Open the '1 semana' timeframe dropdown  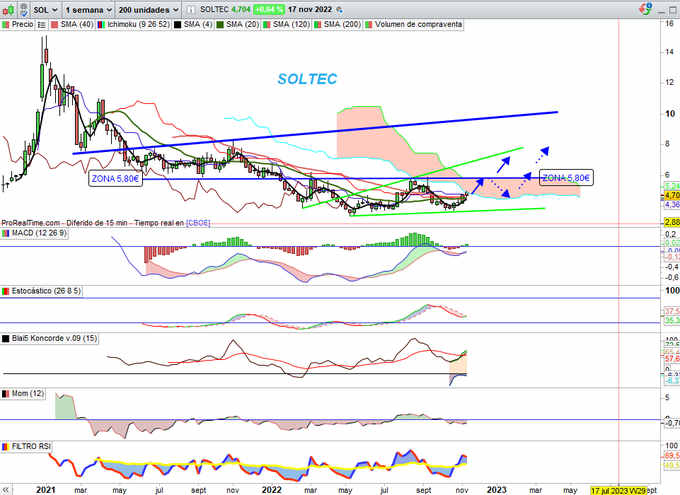(x=88, y=10)
